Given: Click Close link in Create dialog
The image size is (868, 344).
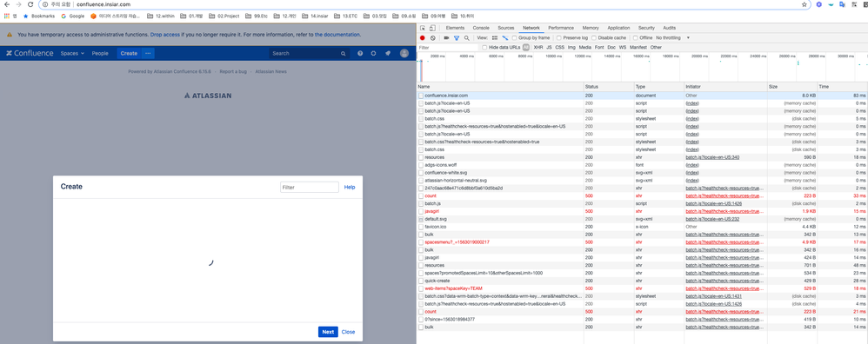Looking at the screenshot, I should (x=348, y=332).
